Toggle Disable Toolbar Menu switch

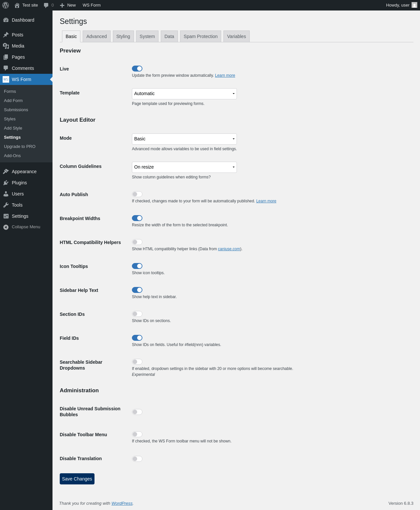(137, 434)
